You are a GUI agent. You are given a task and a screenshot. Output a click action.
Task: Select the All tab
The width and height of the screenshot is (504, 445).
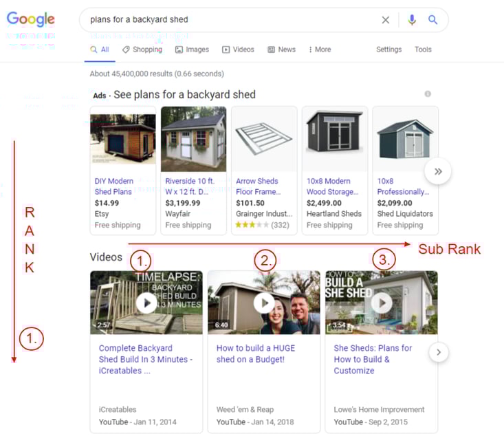click(x=100, y=50)
